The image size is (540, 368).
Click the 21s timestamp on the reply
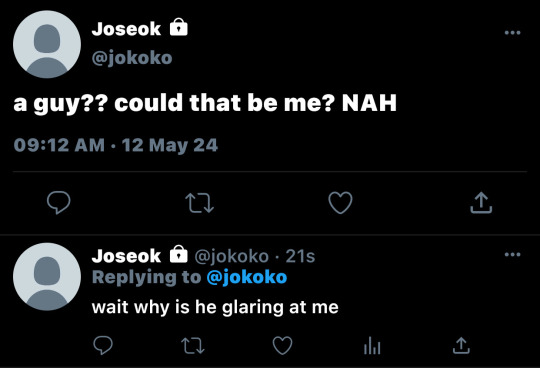pos(300,256)
